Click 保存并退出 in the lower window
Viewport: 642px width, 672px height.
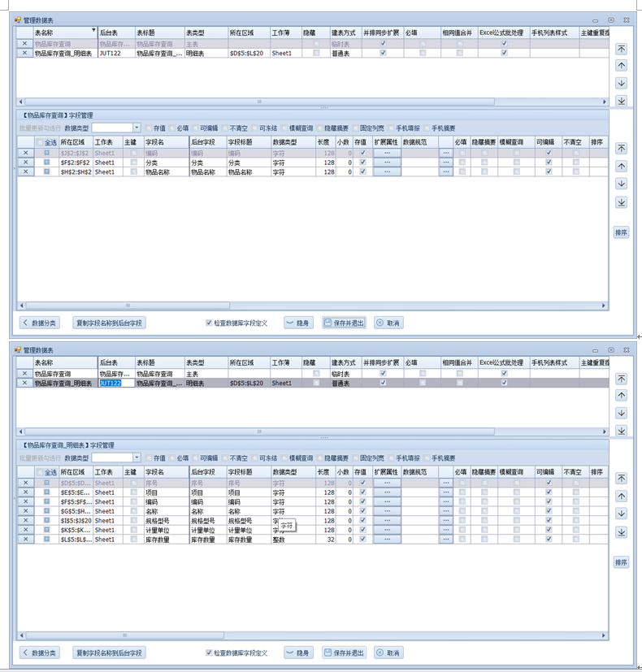point(344,652)
